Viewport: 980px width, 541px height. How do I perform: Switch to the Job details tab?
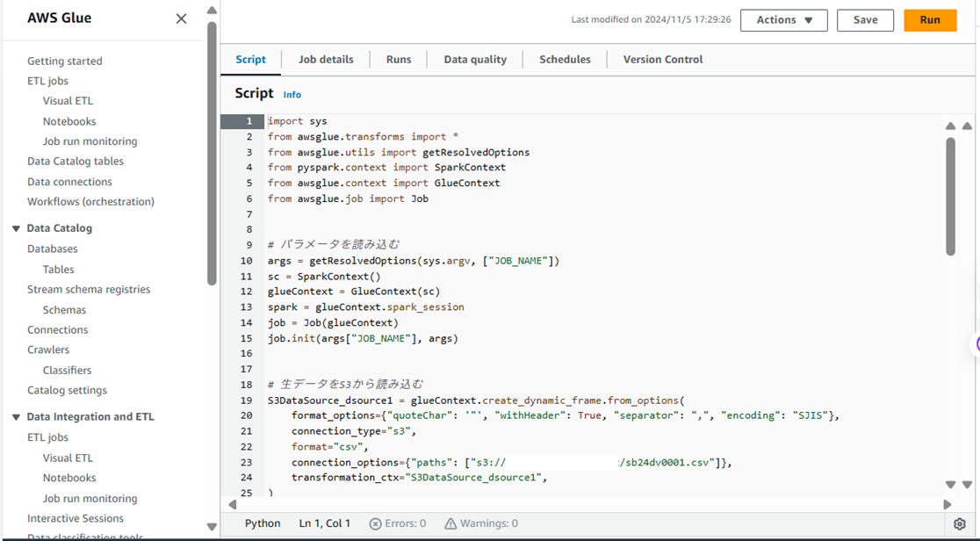(x=326, y=59)
